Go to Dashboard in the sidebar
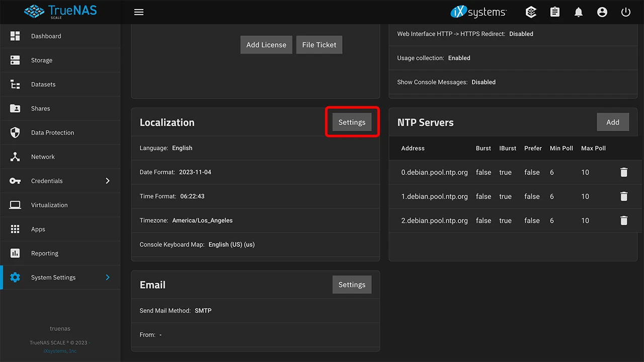This screenshot has width=644, height=362. (46, 36)
